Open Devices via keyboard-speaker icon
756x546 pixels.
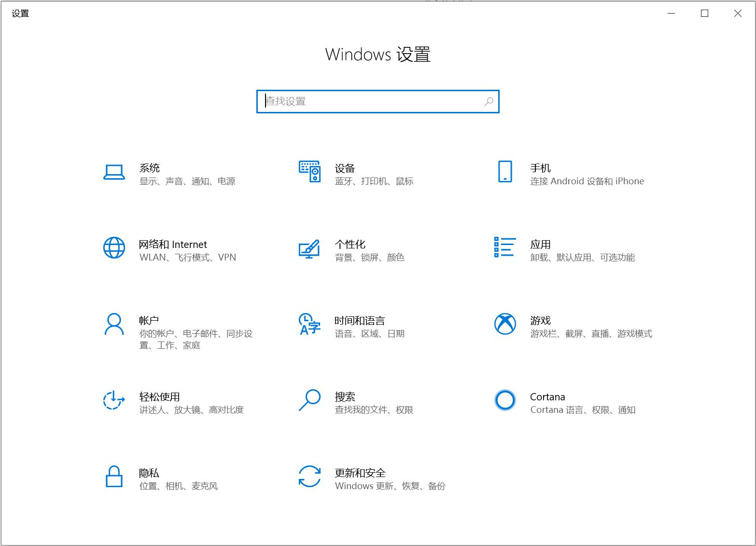click(309, 172)
